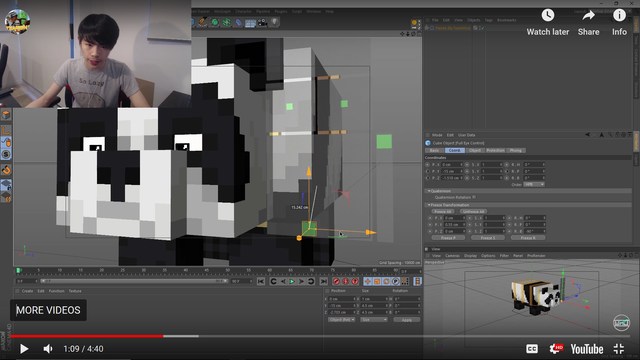Click keyframe selection red icon
This screenshot has height=360, width=640.
[355, 282]
